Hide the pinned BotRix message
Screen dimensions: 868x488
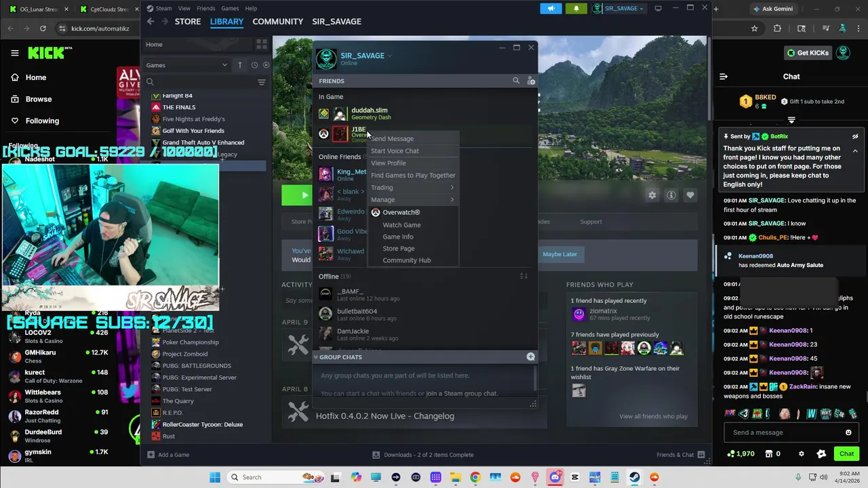click(855, 136)
